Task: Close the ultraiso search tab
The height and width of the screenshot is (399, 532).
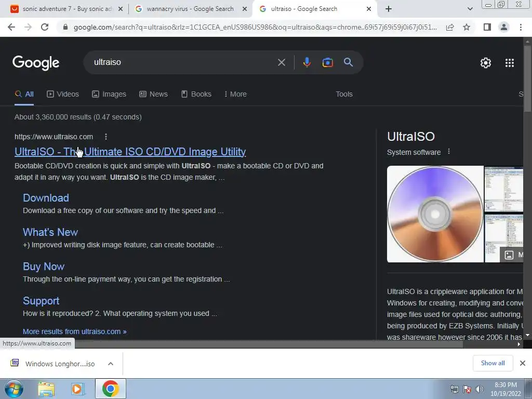Action: [369, 9]
